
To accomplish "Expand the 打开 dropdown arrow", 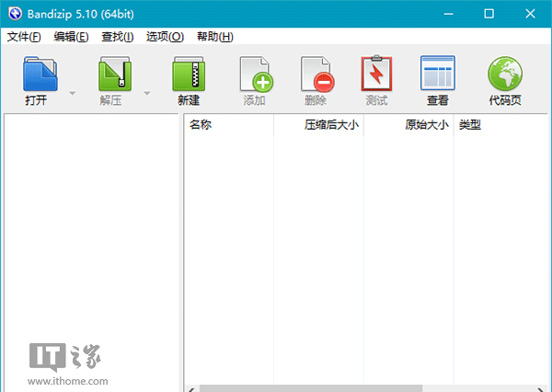I will click(x=72, y=93).
